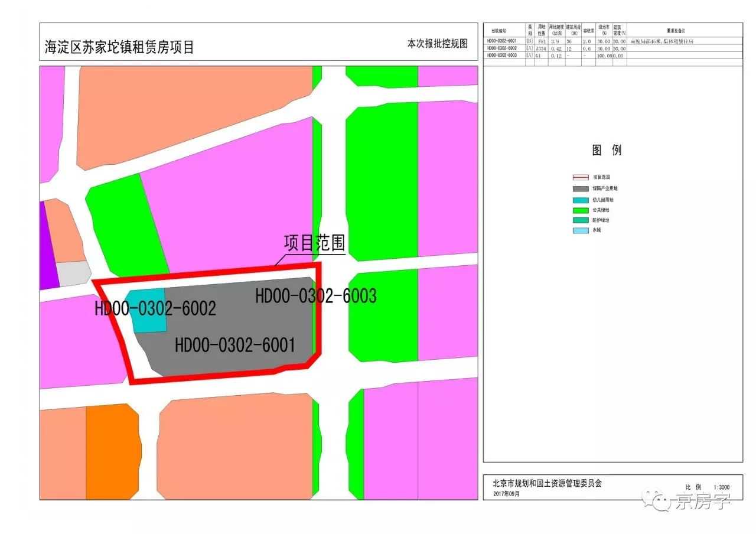The height and width of the screenshot is (534, 756).
Task: Click the 海淀区苏家坨镇租赁房项目 title text
Action: tap(119, 47)
